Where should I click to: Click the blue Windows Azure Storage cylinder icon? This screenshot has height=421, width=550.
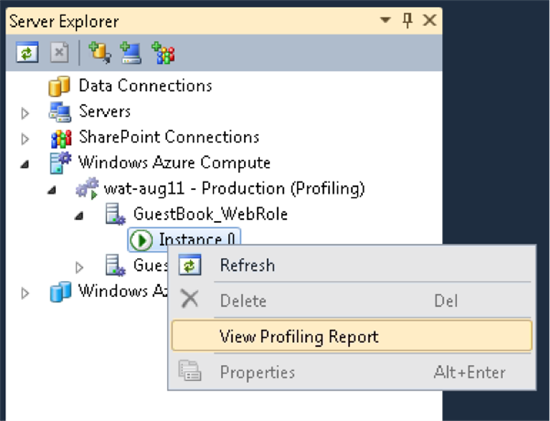61,292
